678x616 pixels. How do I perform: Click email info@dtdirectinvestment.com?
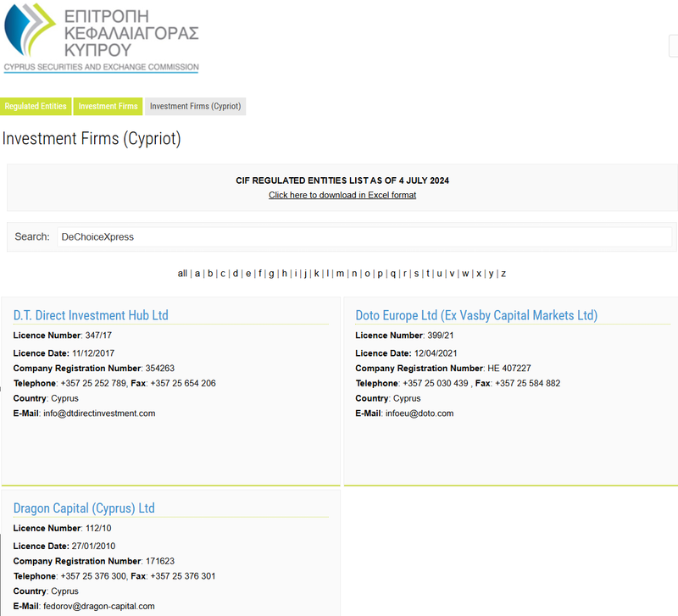99,413
